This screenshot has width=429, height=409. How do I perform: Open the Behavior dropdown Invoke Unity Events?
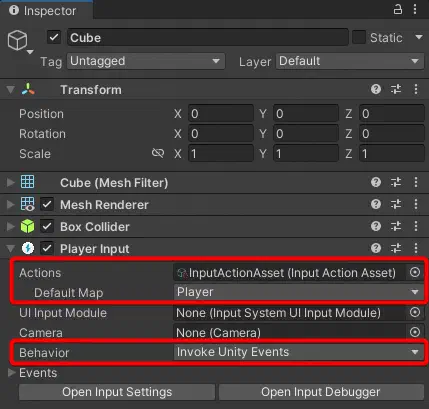(x=299, y=352)
